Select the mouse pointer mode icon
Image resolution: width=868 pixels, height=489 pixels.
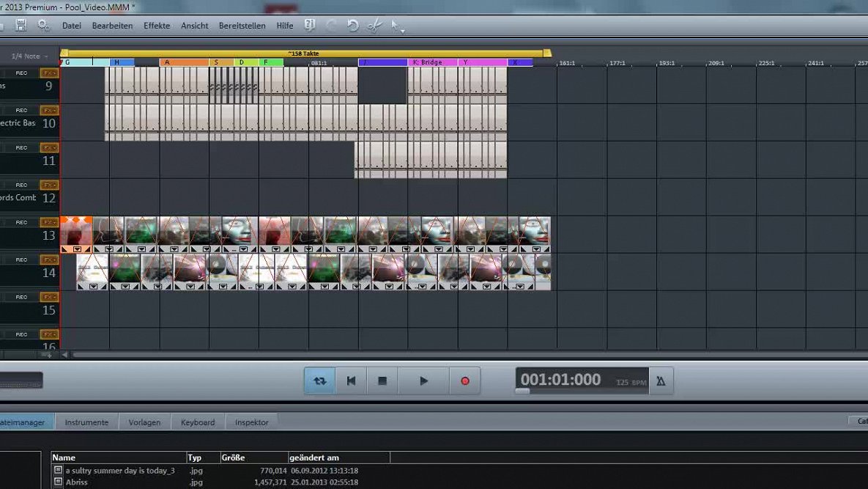393,24
